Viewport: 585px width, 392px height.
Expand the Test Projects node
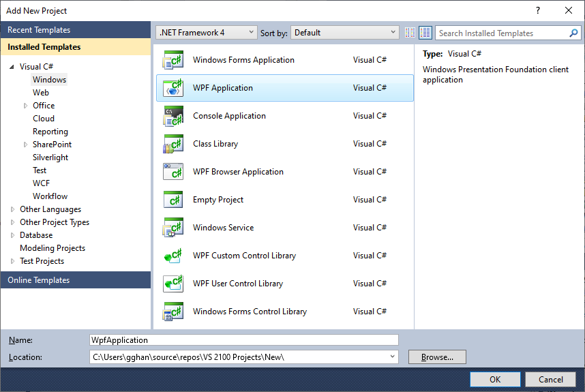pyautogui.click(x=13, y=262)
